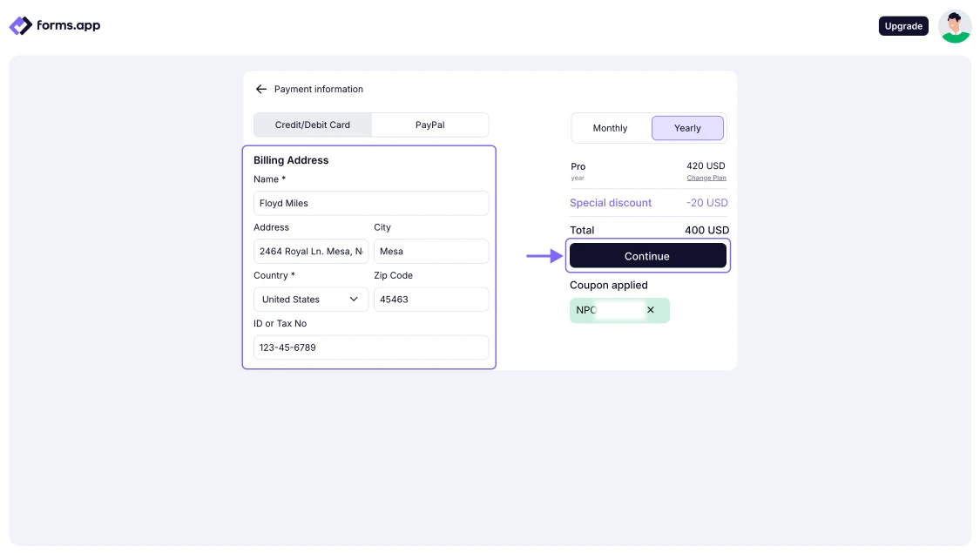Open the user avatar profile menu
This screenshot has width=980, height=553.
[955, 26]
